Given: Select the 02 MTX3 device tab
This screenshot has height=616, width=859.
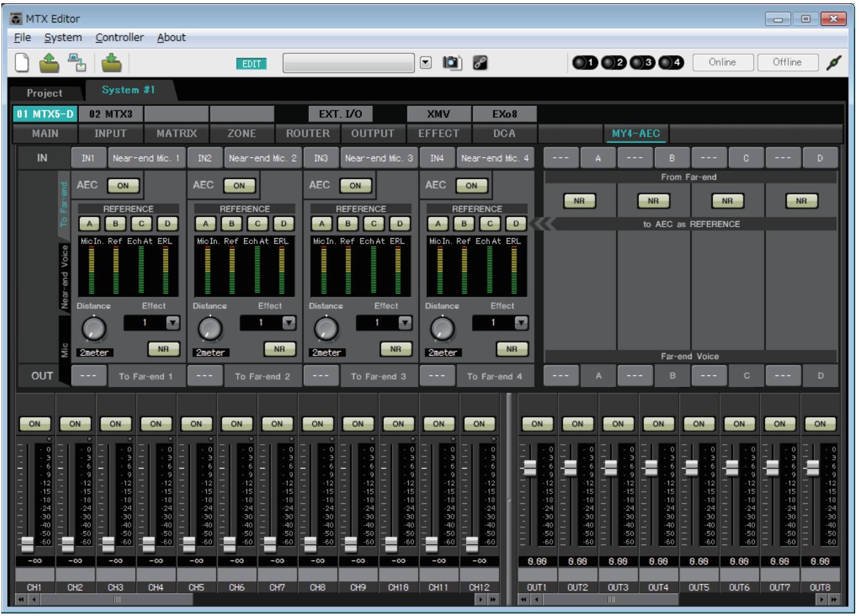Looking at the screenshot, I should click(111, 114).
